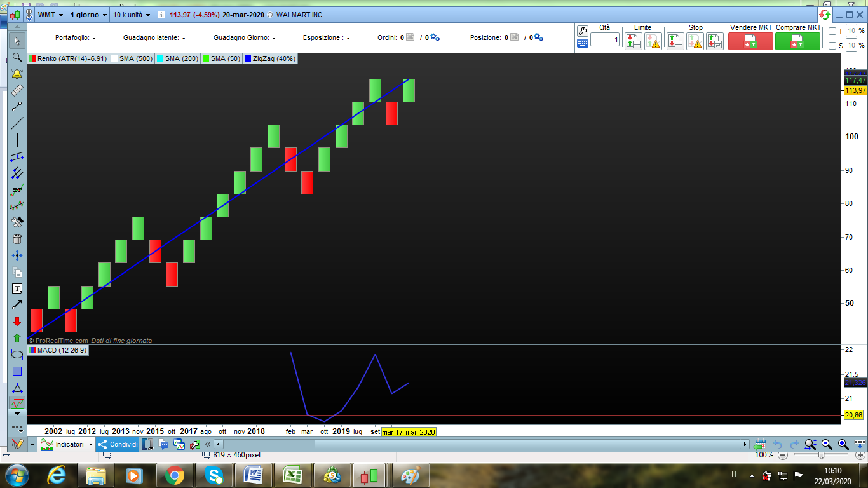
Task: Click the chart horizontal scrollbar
Action: (x=482, y=444)
